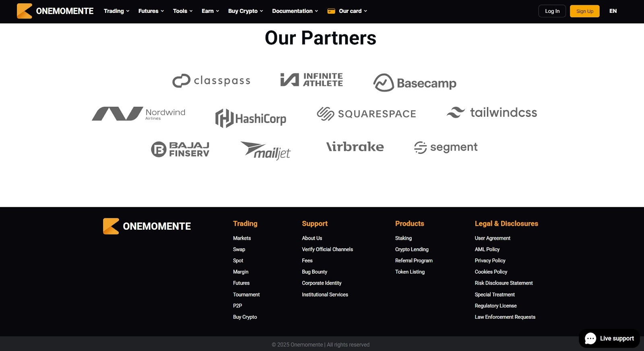Open the Crypto Lending link
The width and height of the screenshot is (644, 351).
[x=412, y=249]
